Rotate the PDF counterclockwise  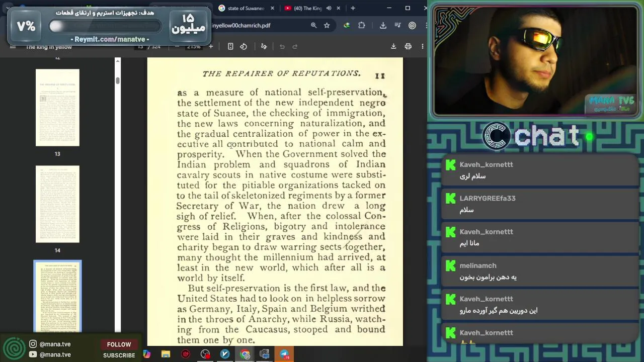pyautogui.click(x=244, y=46)
